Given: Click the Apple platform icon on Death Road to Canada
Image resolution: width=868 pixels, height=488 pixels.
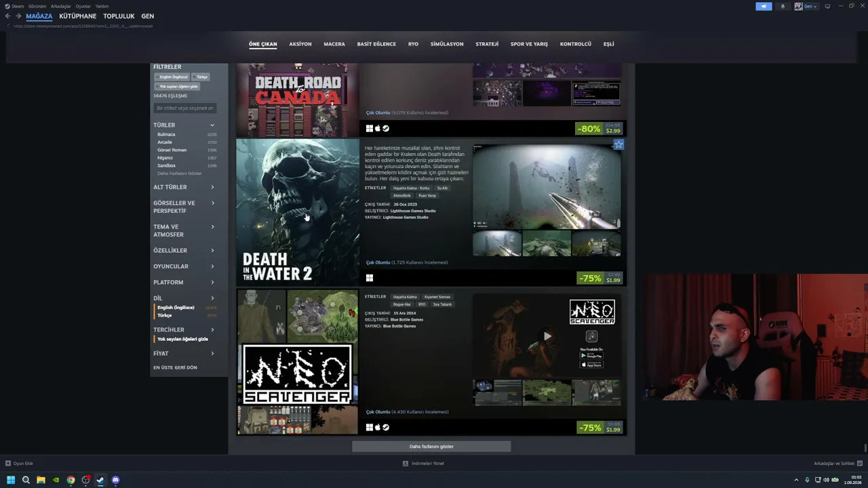Looking at the screenshot, I should click(378, 128).
